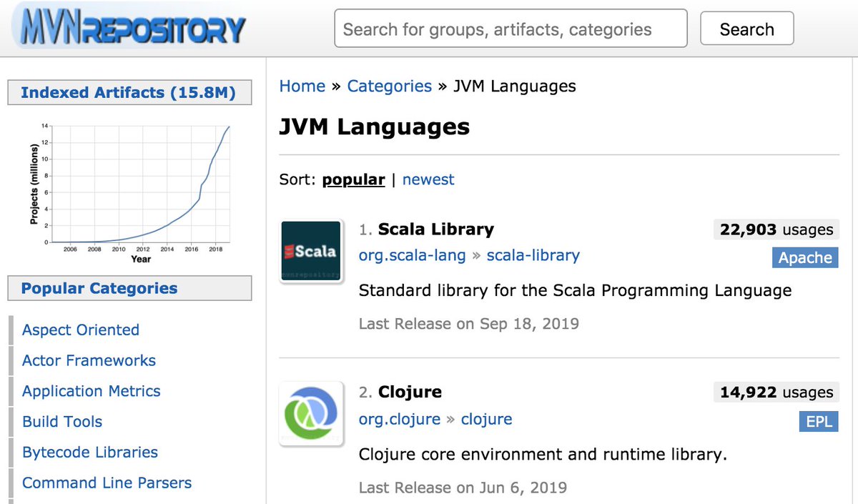Click the indexed projects growth chart

tap(129, 192)
